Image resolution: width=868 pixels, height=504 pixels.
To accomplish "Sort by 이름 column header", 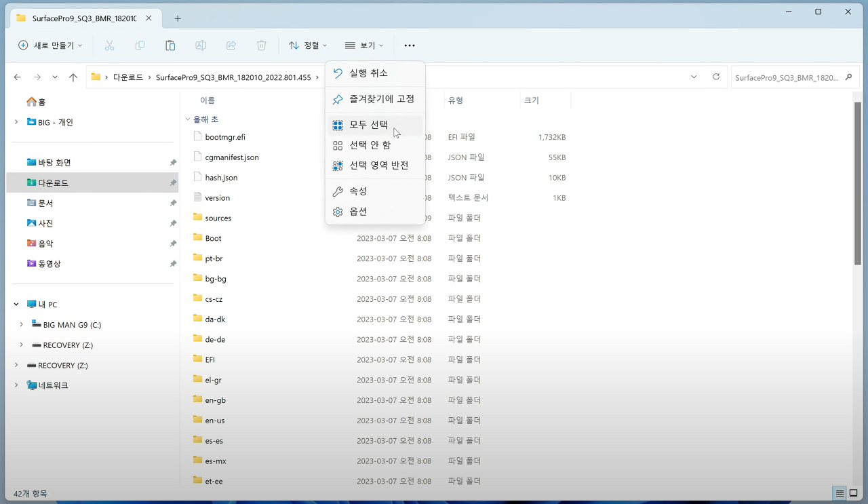I will (x=207, y=100).
